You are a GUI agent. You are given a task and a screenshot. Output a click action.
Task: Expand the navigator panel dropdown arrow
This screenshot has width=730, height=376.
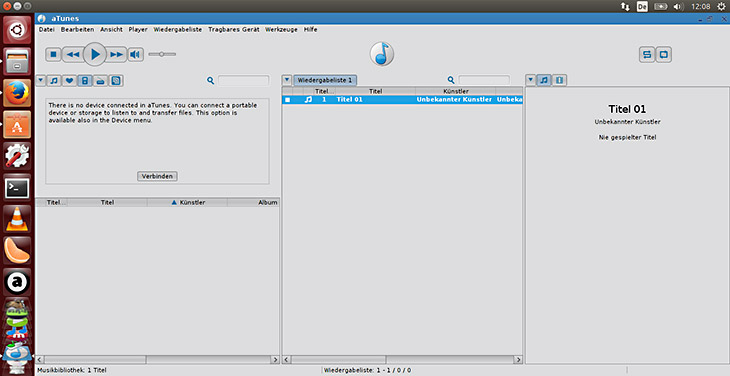tap(41, 80)
